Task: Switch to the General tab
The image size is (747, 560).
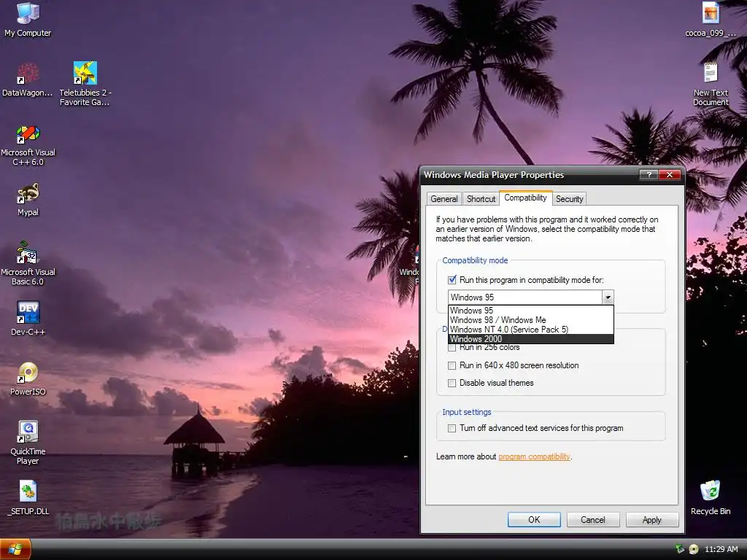Action: pyautogui.click(x=444, y=199)
